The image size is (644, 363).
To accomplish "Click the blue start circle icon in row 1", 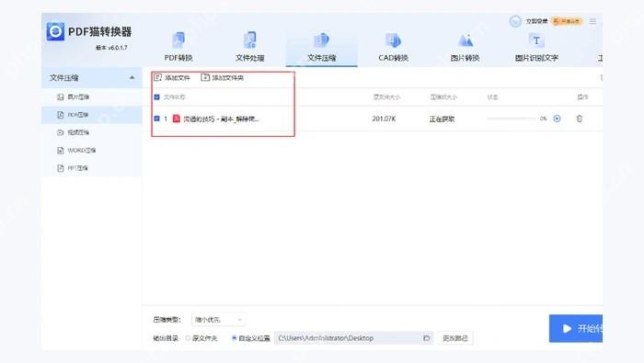I will point(557,119).
